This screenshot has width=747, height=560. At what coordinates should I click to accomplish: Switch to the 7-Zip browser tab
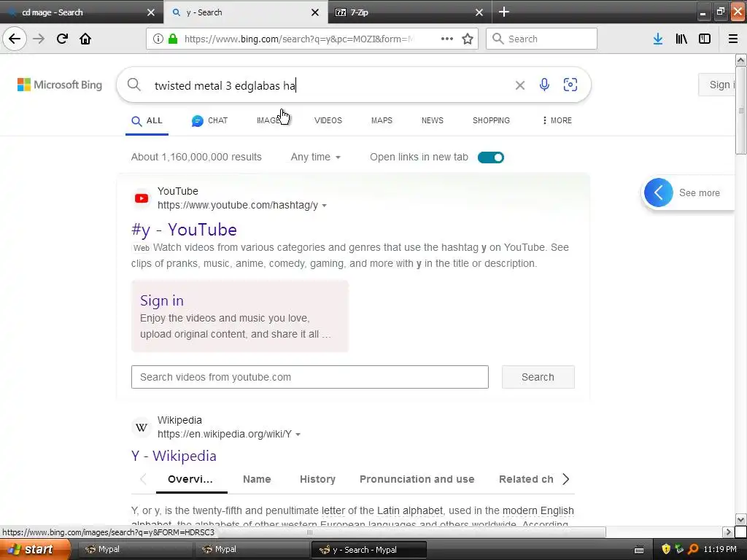point(410,12)
